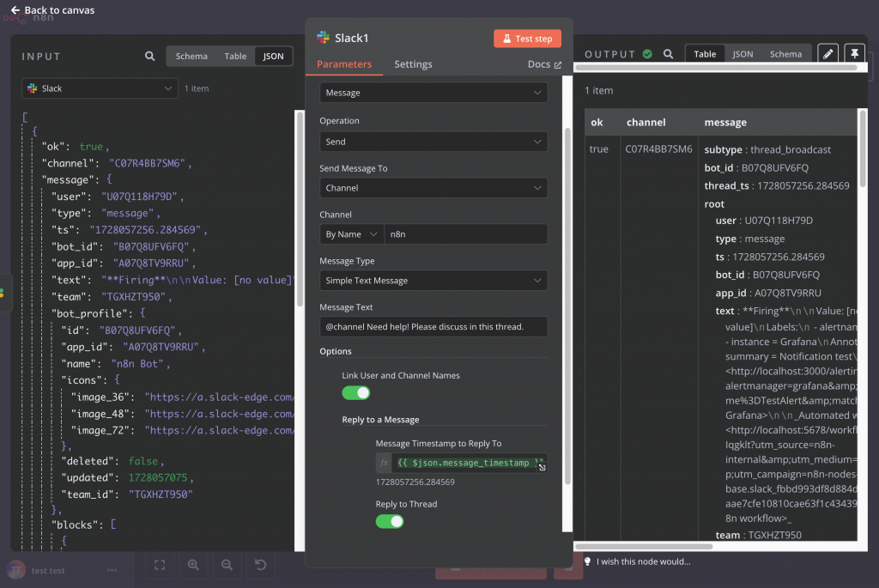Change the By Name channel mode dropdown
Image resolution: width=879 pixels, height=588 pixels.
[351, 234]
